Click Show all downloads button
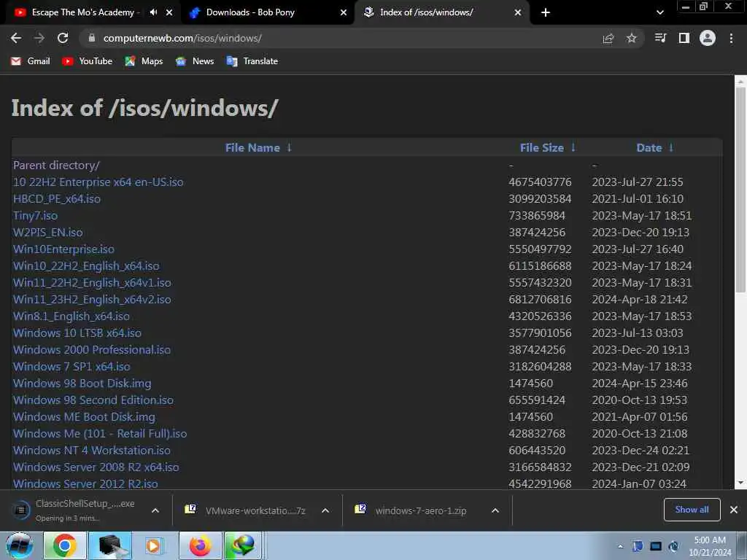This screenshot has height=560, width=747. [x=692, y=510]
